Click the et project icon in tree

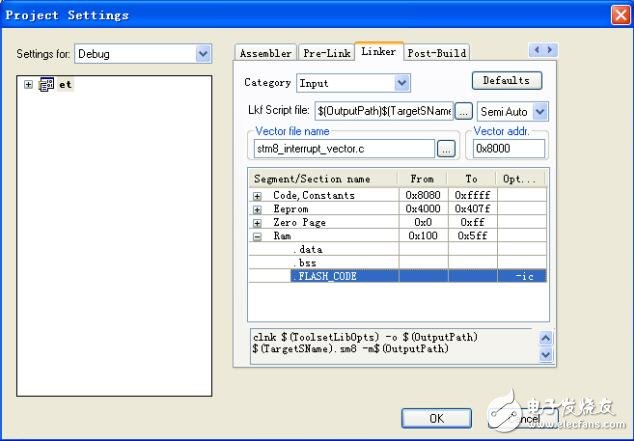(46, 85)
